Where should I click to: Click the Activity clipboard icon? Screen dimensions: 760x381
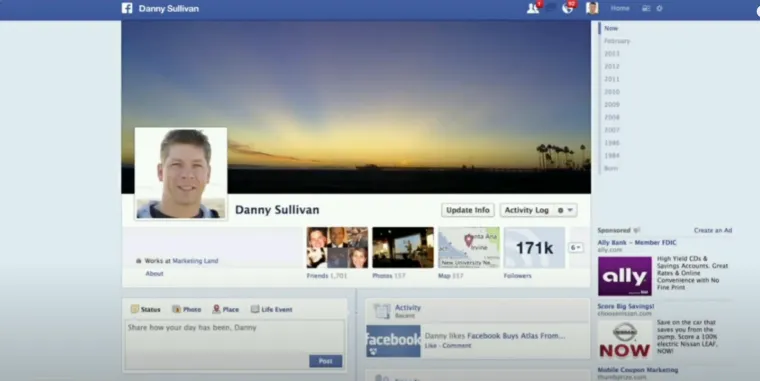pyautogui.click(x=381, y=311)
